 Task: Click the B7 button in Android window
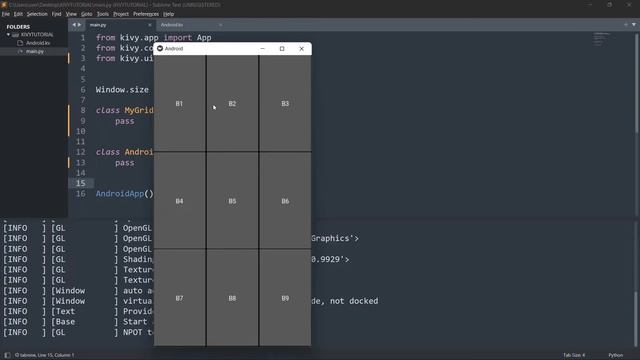[180, 298]
